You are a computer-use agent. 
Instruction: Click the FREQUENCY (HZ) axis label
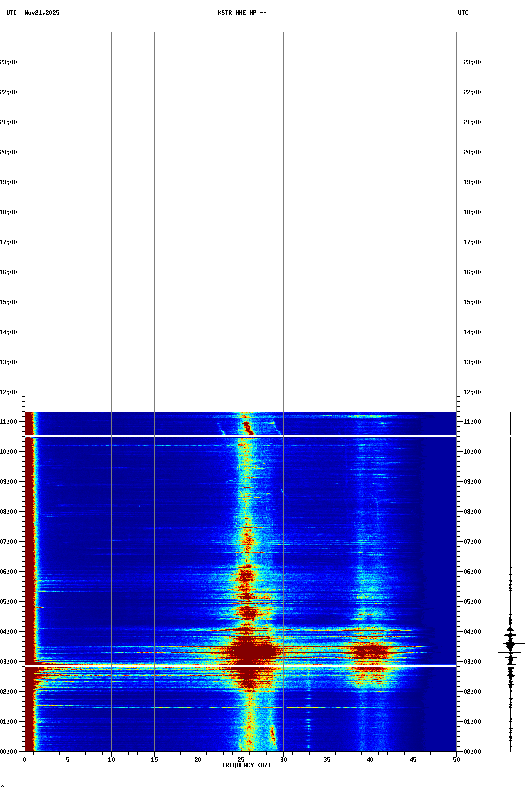tap(246, 765)
